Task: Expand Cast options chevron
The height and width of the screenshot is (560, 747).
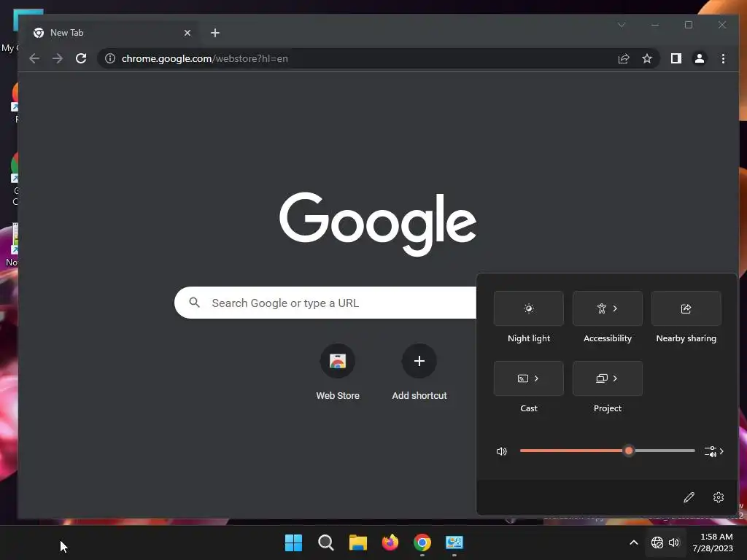Action: 536,378
